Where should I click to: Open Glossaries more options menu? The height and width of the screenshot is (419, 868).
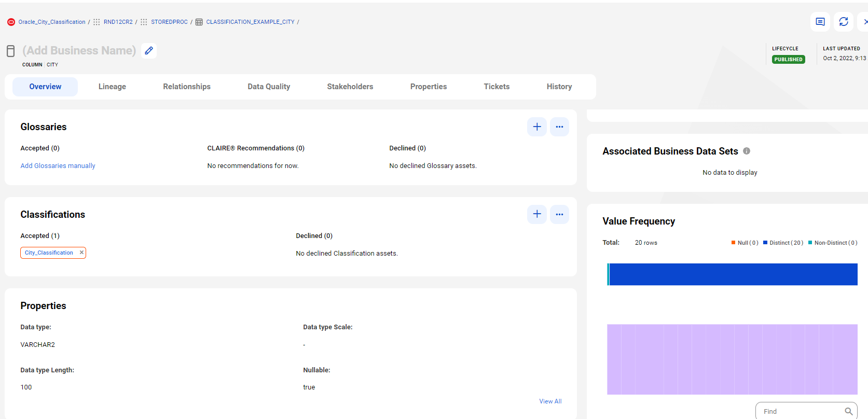[x=559, y=127]
